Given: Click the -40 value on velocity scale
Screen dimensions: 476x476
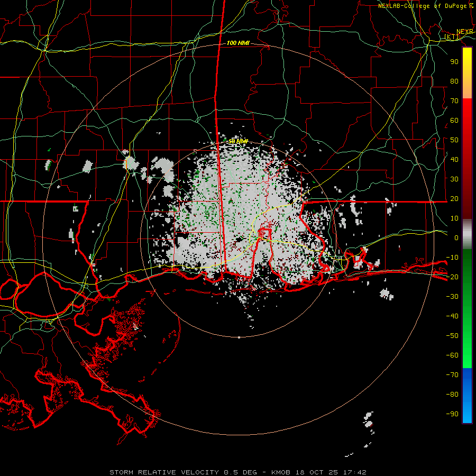Looking at the screenshot, I should (452, 316).
